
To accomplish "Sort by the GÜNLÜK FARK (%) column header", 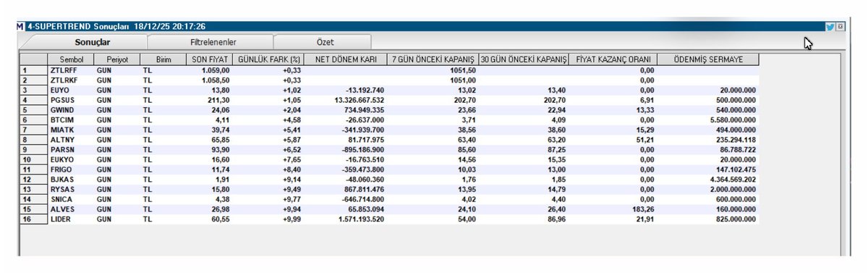I will coord(269,59).
